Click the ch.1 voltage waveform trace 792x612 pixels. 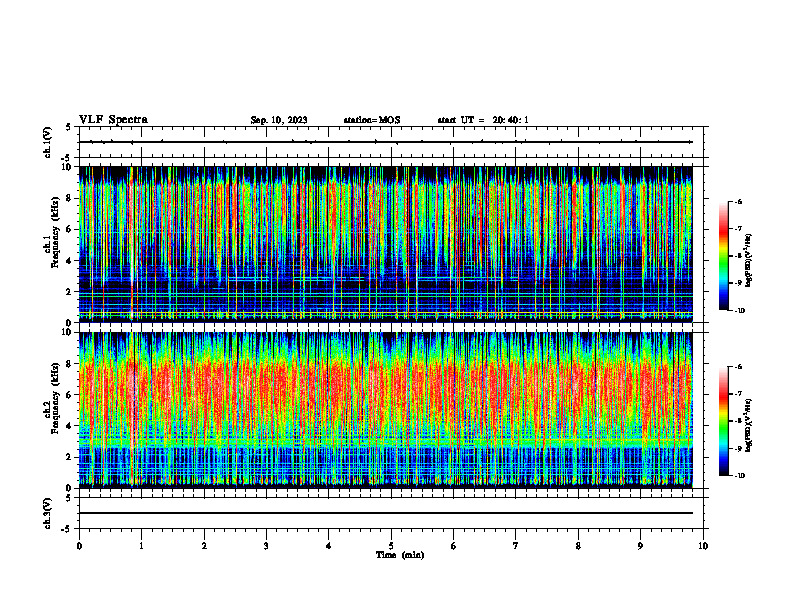(x=386, y=142)
